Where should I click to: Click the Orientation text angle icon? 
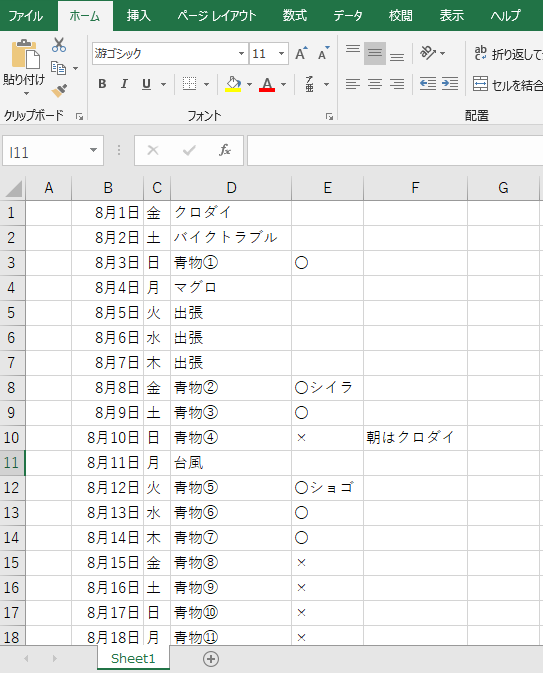[x=428, y=53]
